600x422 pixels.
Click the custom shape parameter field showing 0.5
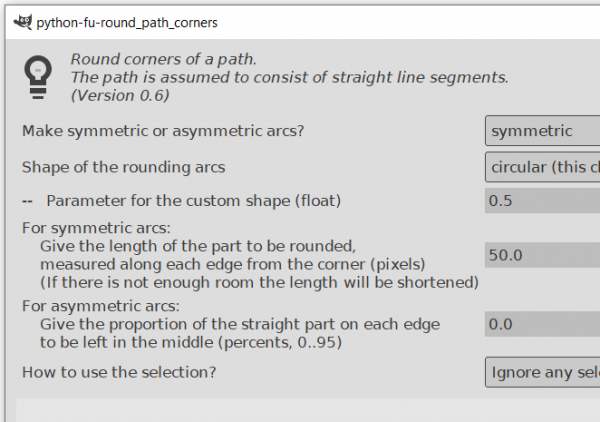[541, 200]
